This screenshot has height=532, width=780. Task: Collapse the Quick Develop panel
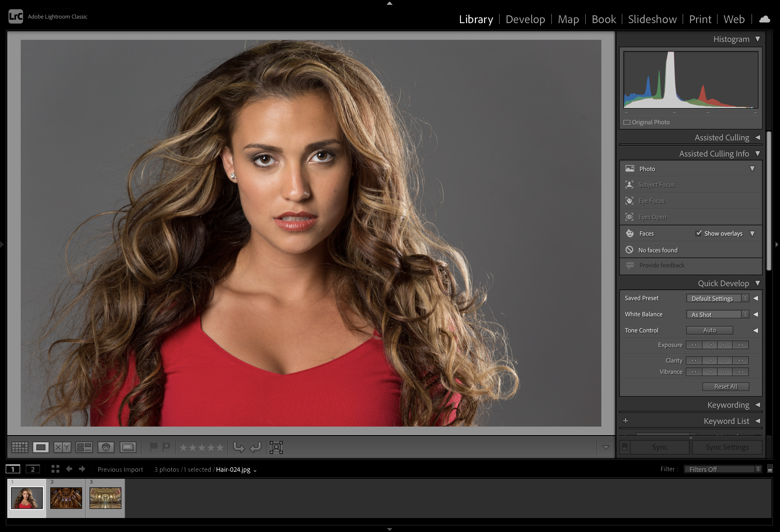click(758, 283)
